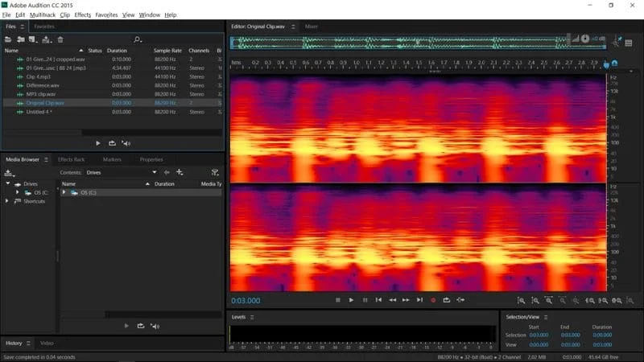This screenshot has height=362, width=644.
Task: Open the Selection/View panel menu
Action: [x=546, y=317]
